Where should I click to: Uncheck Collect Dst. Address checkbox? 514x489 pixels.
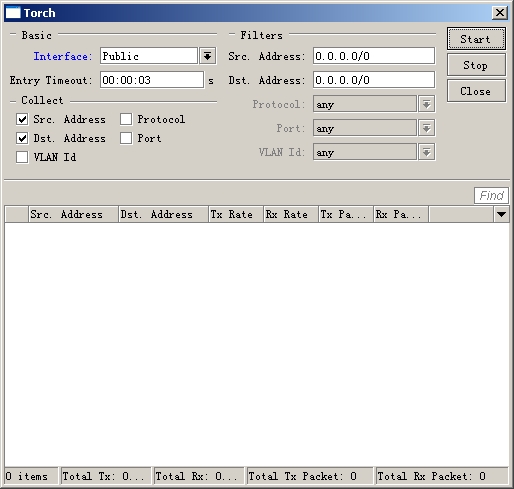click(x=22, y=138)
